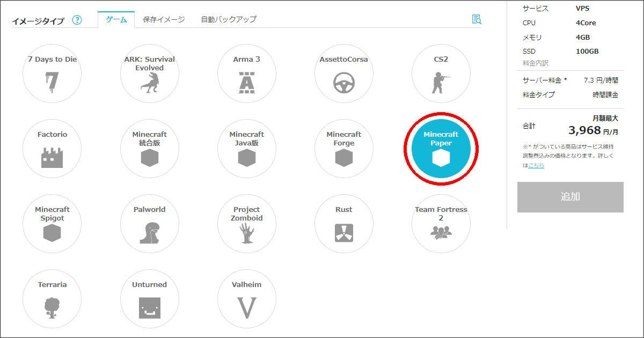Screen dimensions: 644x338
Task: Select the Valheim game image
Action: [x=247, y=299]
